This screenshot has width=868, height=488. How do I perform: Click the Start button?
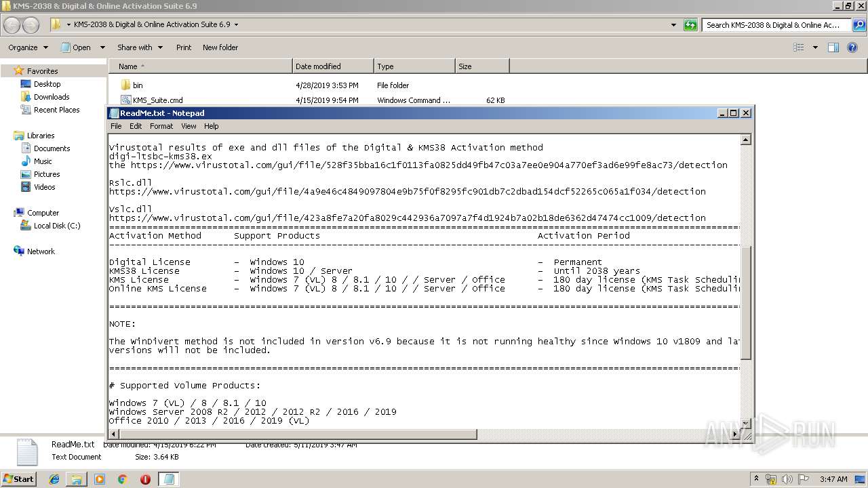tap(18, 479)
